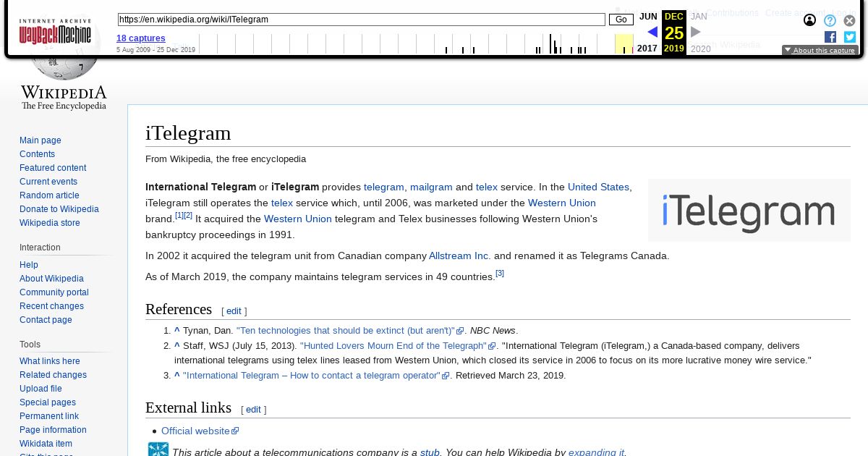Click the stub template icon
Image resolution: width=868 pixels, height=456 pixels.
158,449
